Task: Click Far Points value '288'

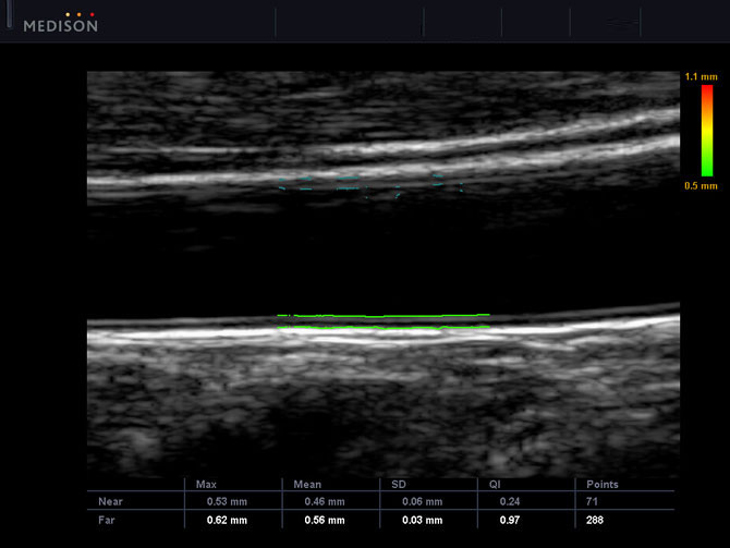Action: click(595, 520)
